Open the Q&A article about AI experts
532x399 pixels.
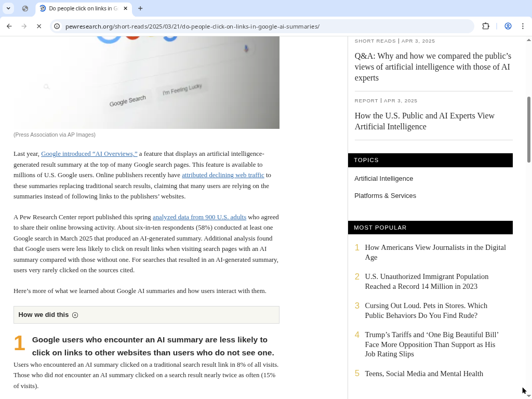coord(433,67)
